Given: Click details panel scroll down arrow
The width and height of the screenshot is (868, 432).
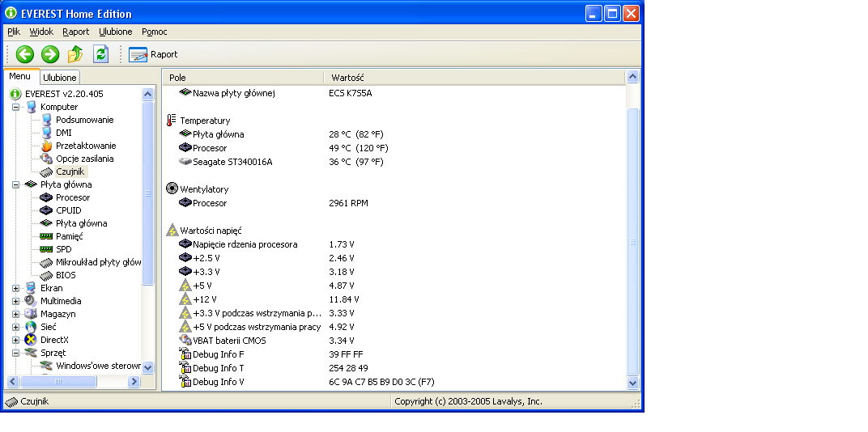Looking at the screenshot, I should (x=632, y=382).
